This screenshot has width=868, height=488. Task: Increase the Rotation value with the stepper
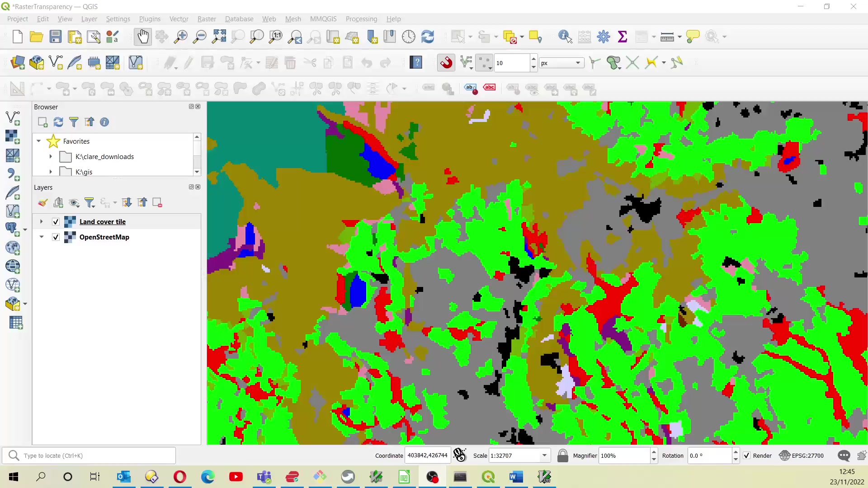point(736,452)
